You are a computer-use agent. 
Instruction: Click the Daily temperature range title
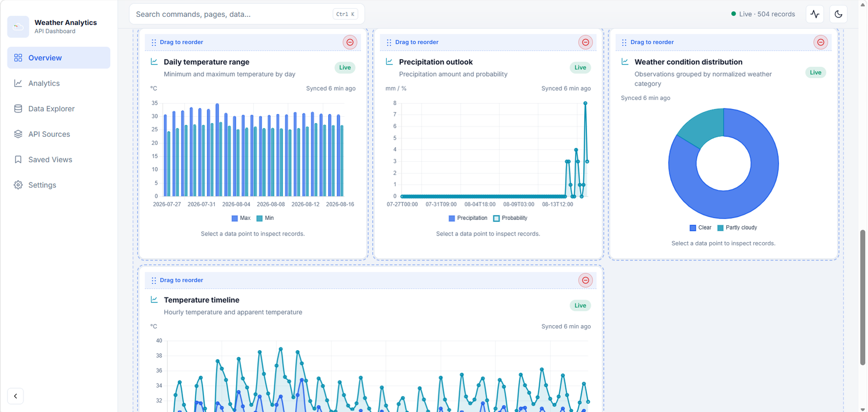[x=207, y=62]
